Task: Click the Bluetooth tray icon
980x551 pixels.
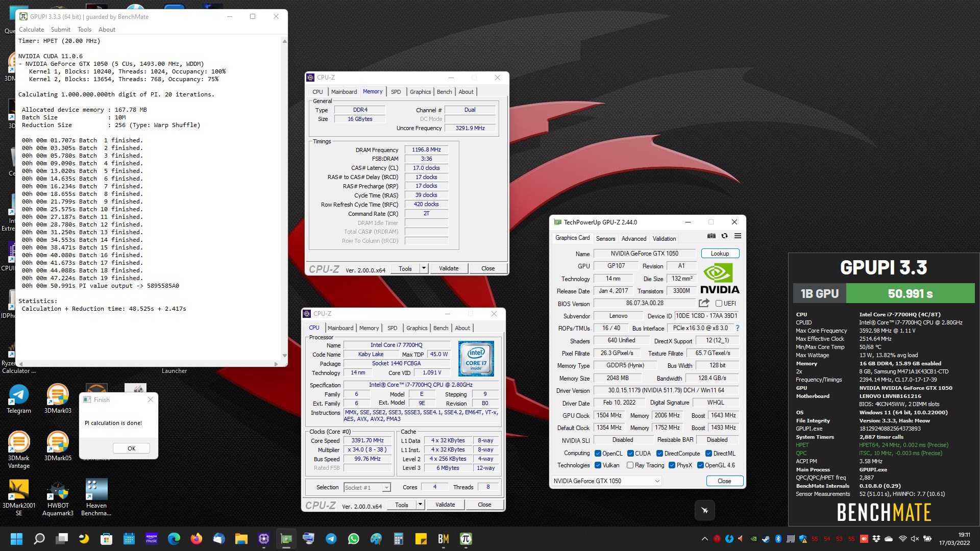Action: click(x=778, y=539)
